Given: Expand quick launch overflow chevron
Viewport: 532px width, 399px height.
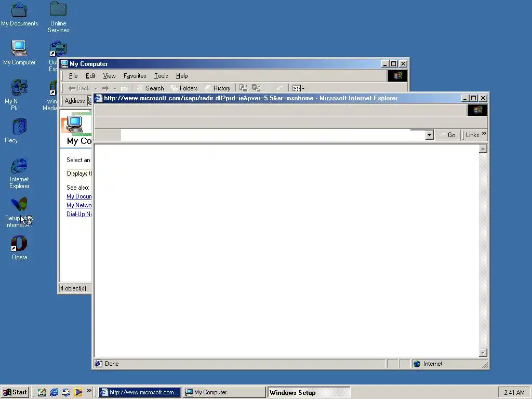Looking at the screenshot, I should (x=89, y=391).
